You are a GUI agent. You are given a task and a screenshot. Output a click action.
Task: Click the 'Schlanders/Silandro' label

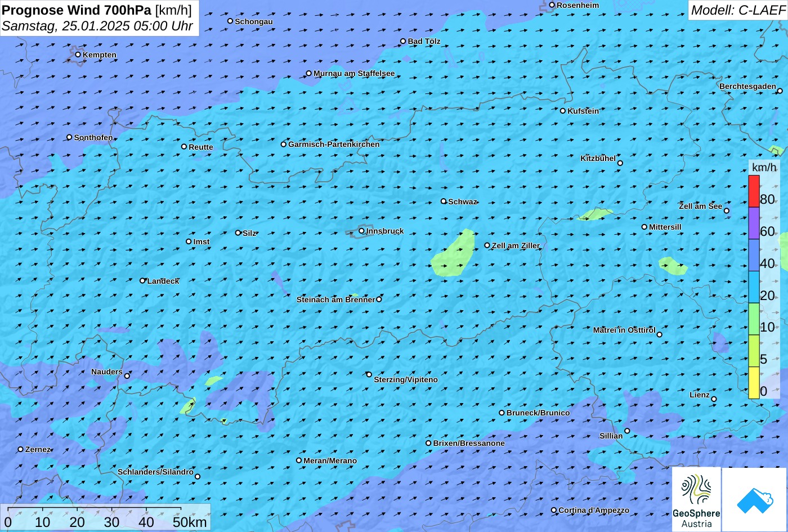pyautogui.click(x=155, y=472)
